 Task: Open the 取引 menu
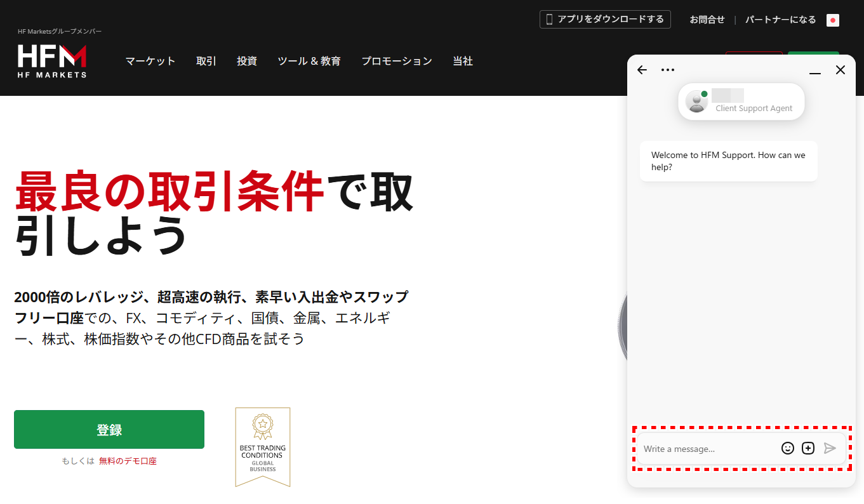(206, 62)
